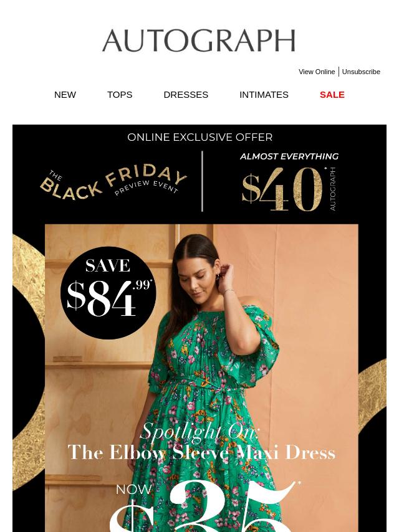Click the Black Friday Preview Event graphic
Image resolution: width=399 pixels, height=532 pixels.
pos(113,182)
